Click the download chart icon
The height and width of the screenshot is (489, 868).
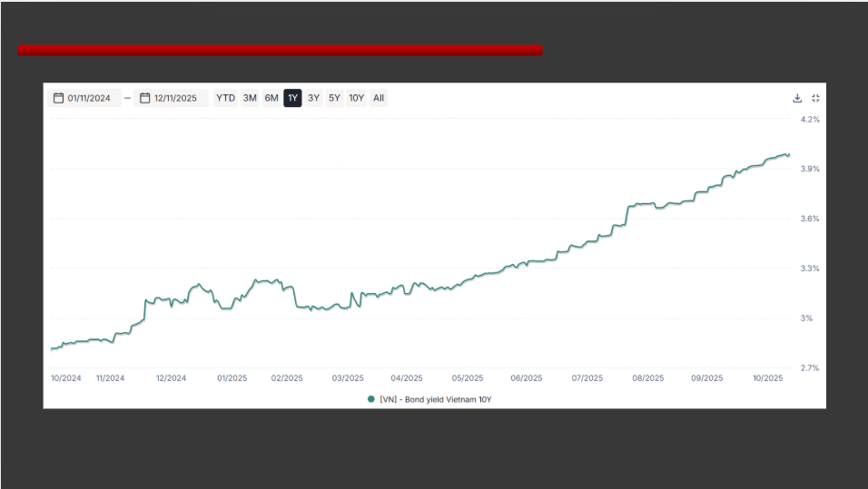(x=797, y=98)
